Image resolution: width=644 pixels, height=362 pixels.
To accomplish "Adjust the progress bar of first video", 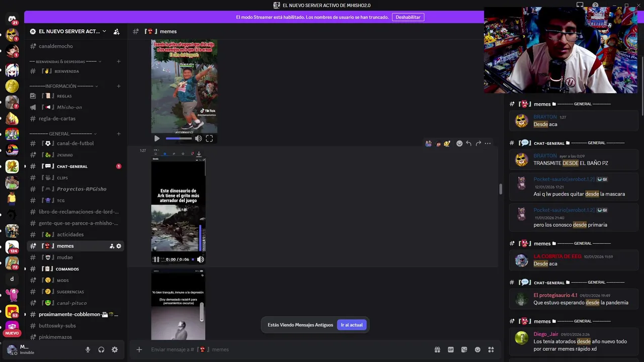I will click(179, 138).
